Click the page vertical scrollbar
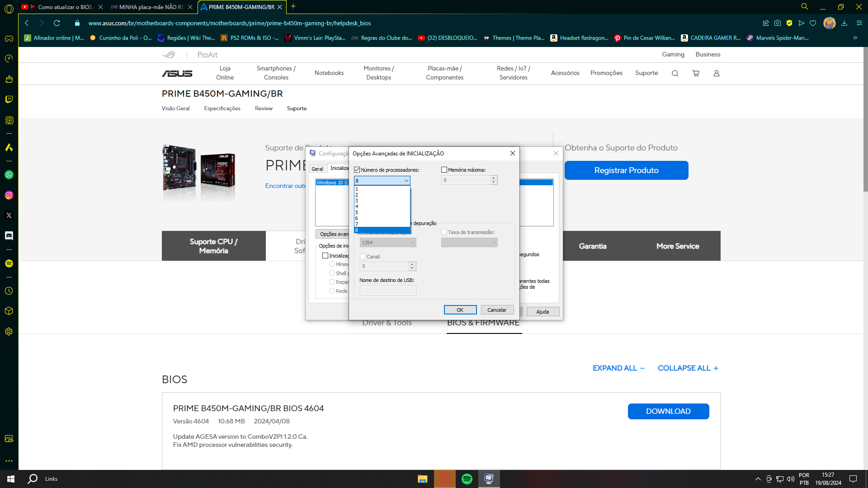The image size is (868, 488). (865, 120)
